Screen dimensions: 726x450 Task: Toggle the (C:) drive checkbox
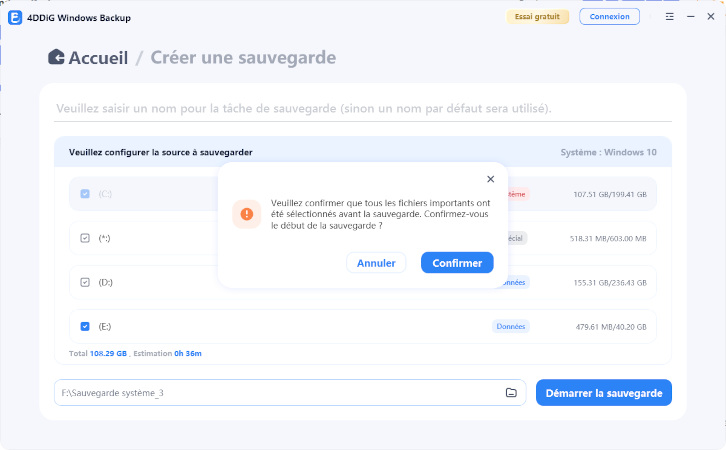[x=85, y=193]
